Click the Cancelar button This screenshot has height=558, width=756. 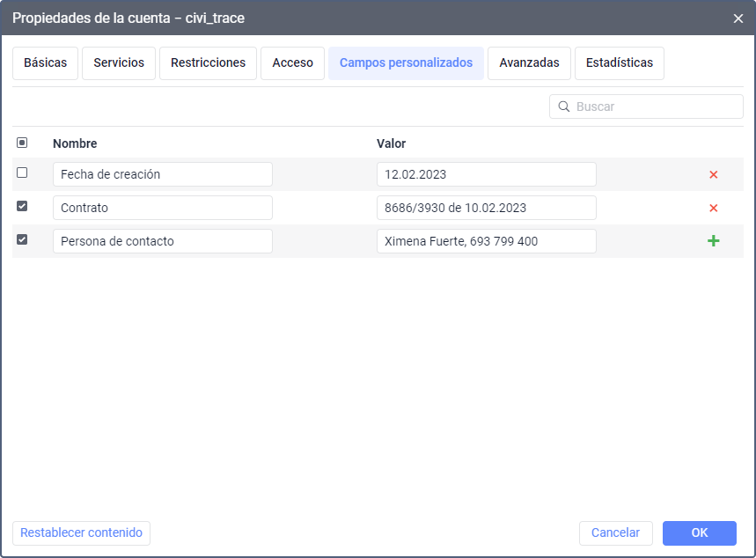(x=615, y=533)
